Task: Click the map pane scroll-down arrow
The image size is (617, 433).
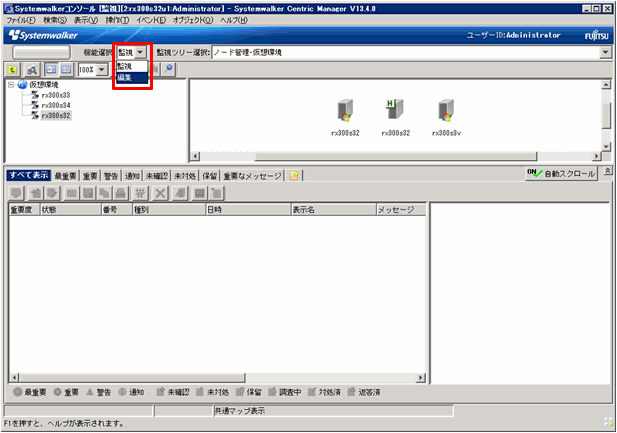Action: click(606, 146)
